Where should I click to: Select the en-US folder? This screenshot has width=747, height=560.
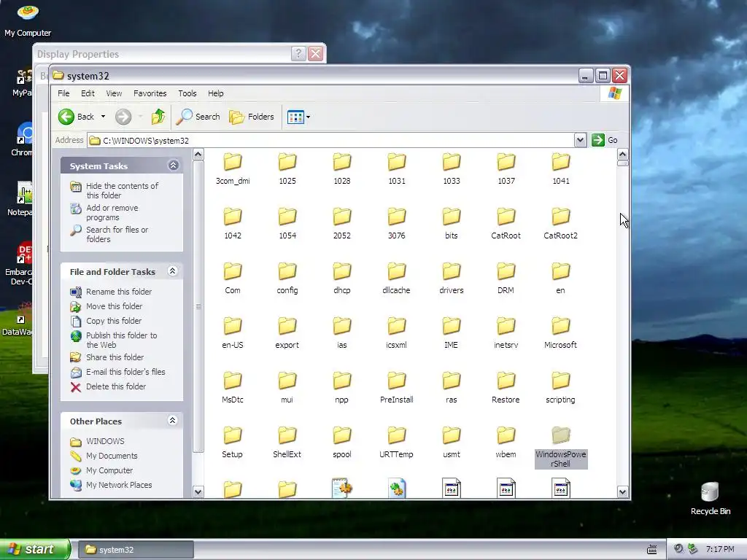coord(233,332)
